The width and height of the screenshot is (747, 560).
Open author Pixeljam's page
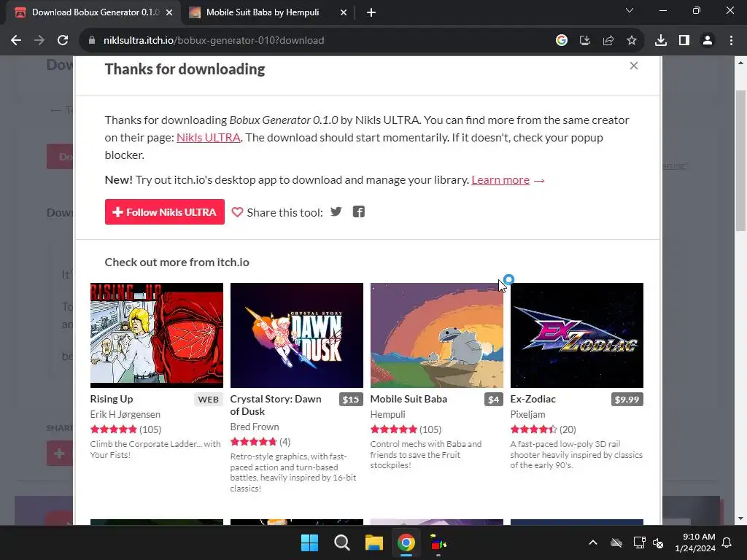(x=527, y=414)
